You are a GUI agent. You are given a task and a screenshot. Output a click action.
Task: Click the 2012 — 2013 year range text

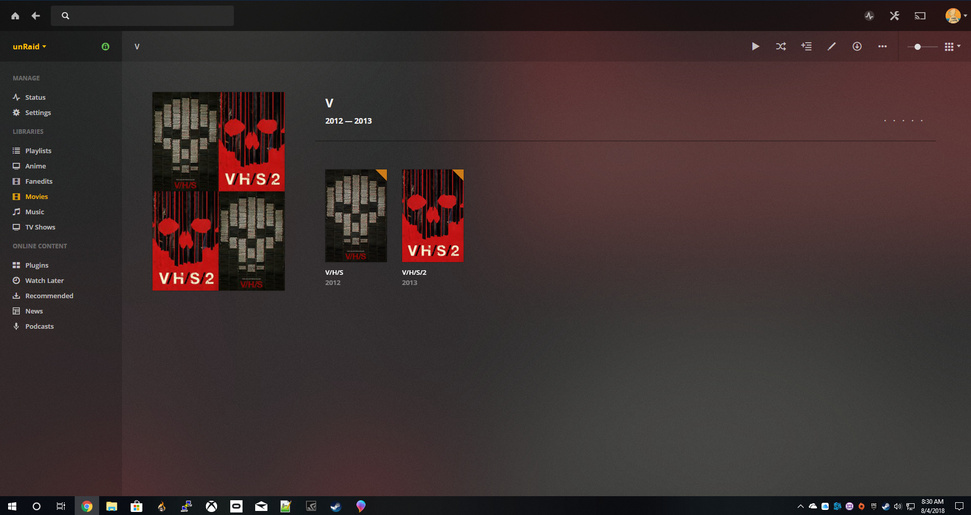click(x=349, y=121)
